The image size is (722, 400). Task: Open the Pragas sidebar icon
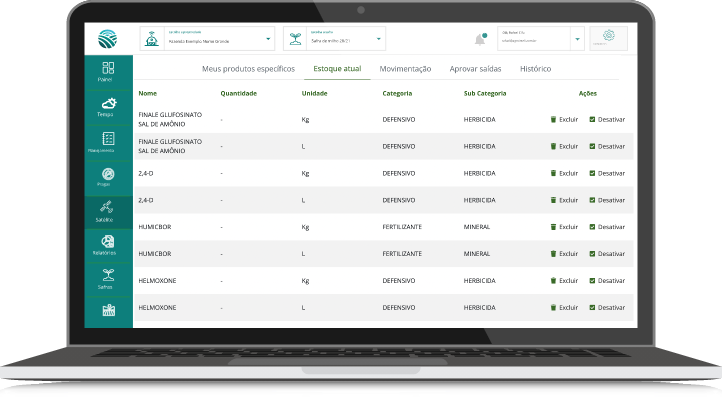tap(108, 174)
